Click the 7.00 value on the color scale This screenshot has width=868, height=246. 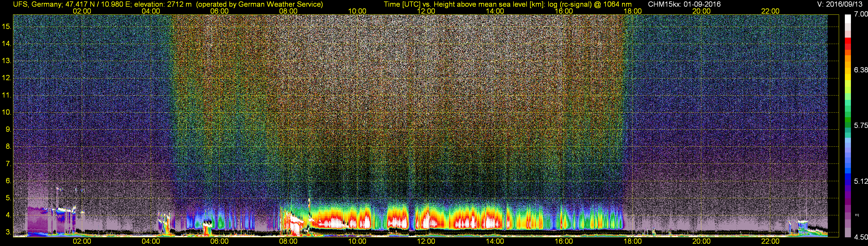pos(860,14)
